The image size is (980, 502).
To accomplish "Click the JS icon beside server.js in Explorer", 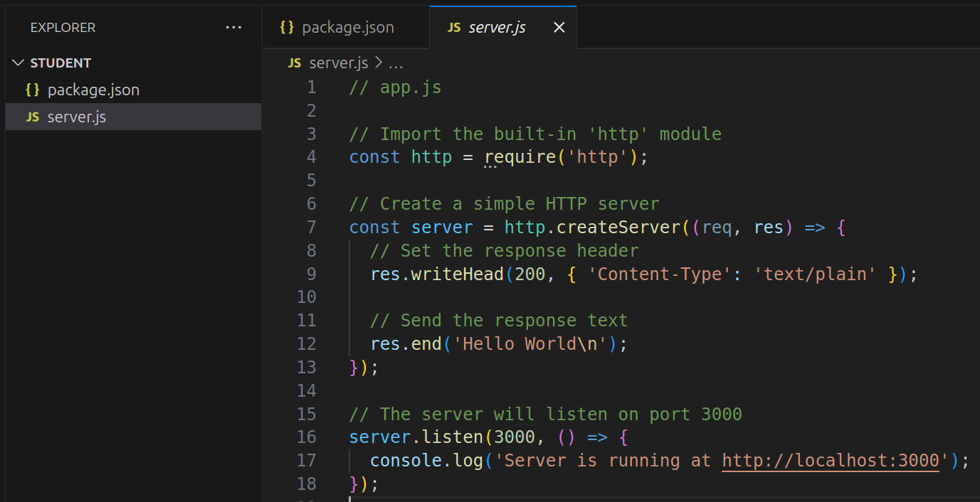I will pyautogui.click(x=33, y=117).
